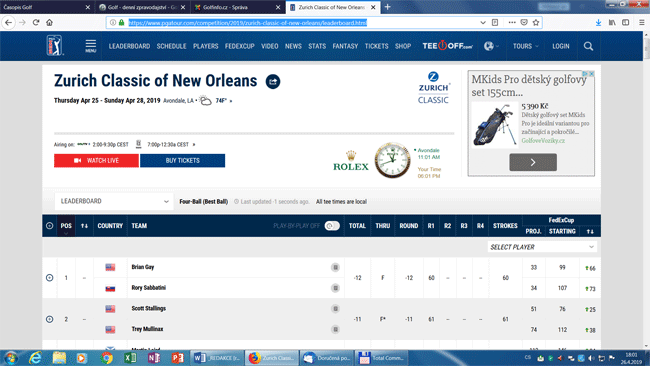Reload the page with refresh icon

tap(36, 22)
